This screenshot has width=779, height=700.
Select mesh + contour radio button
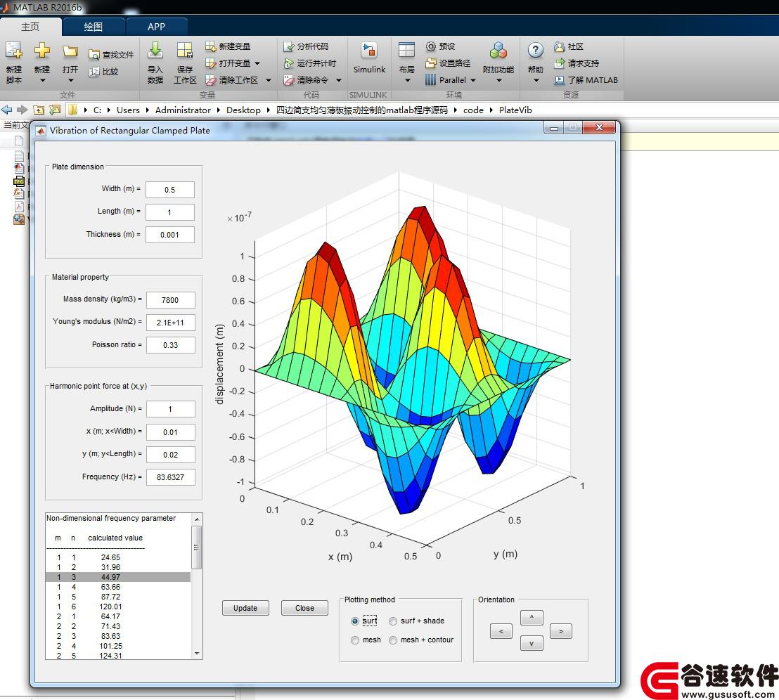click(x=393, y=640)
